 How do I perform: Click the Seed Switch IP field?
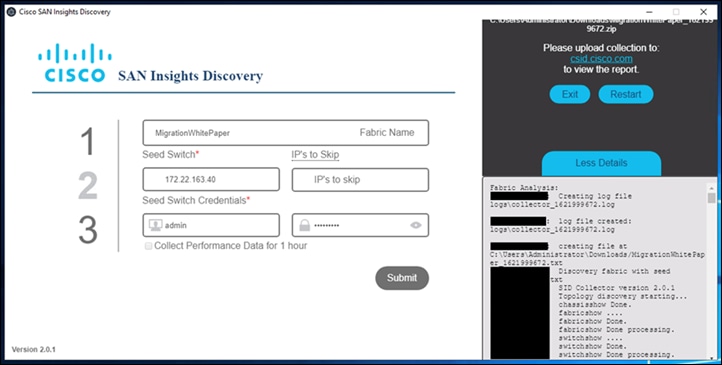pos(211,180)
